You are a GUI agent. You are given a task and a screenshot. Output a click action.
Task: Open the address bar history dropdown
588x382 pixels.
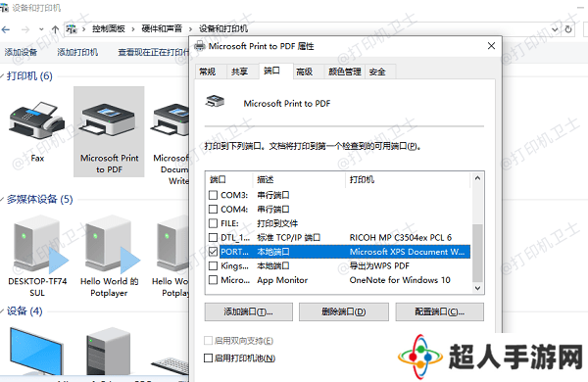coord(555,29)
